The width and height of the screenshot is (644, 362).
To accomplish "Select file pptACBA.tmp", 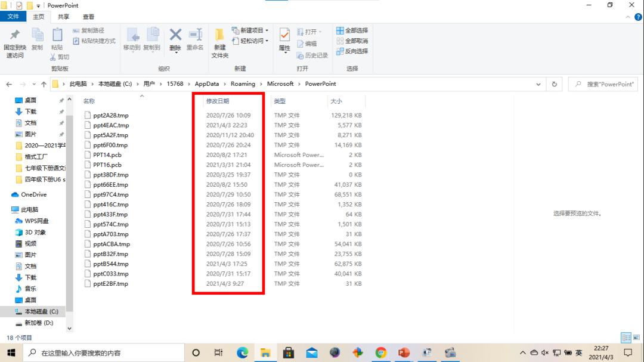I will point(112,244).
